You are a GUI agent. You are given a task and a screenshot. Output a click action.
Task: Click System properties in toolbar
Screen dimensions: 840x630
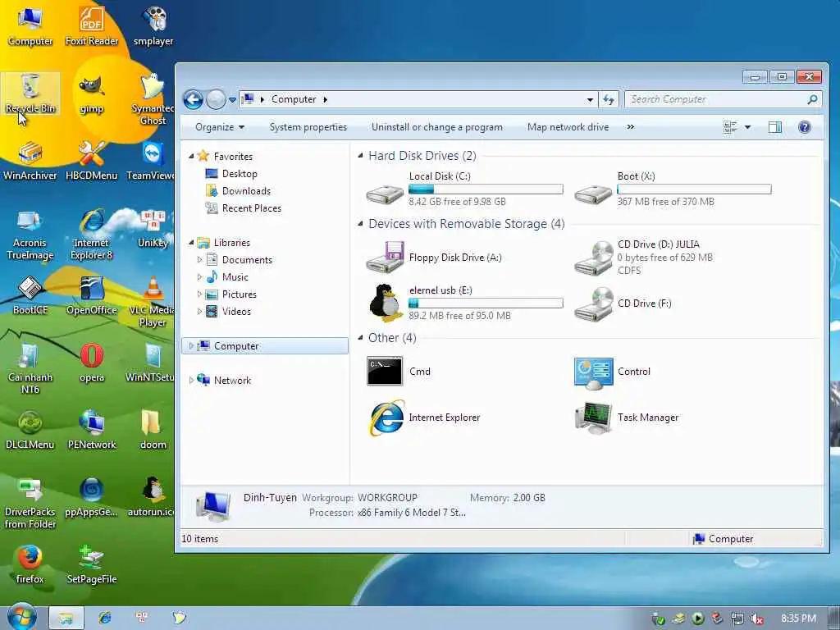[308, 127]
